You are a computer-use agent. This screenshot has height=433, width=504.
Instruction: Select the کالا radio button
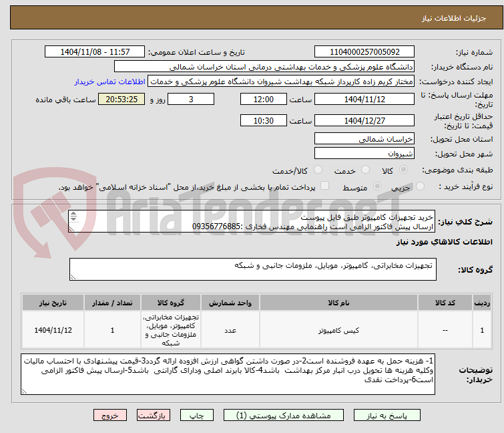[403, 170]
